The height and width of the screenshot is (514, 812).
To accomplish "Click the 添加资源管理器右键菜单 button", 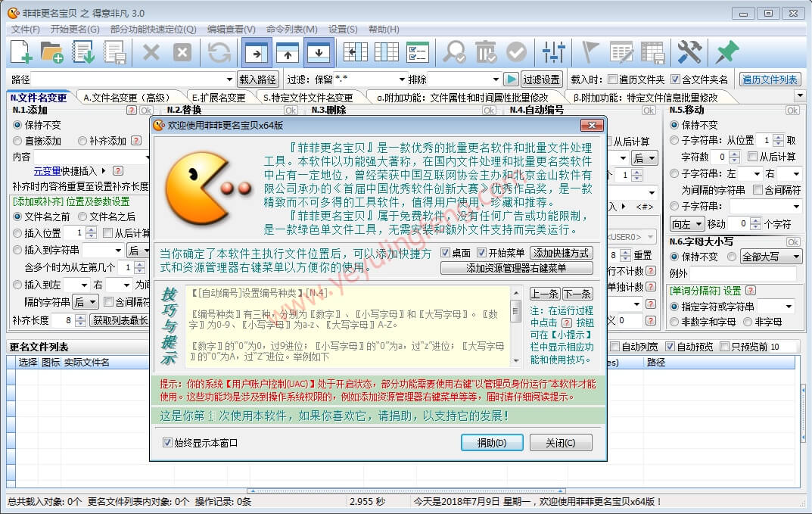I will tap(516, 268).
